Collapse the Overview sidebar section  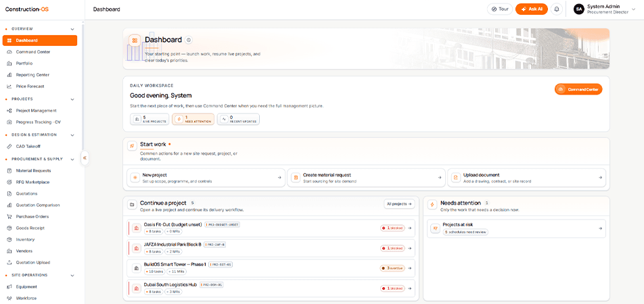(72, 29)
